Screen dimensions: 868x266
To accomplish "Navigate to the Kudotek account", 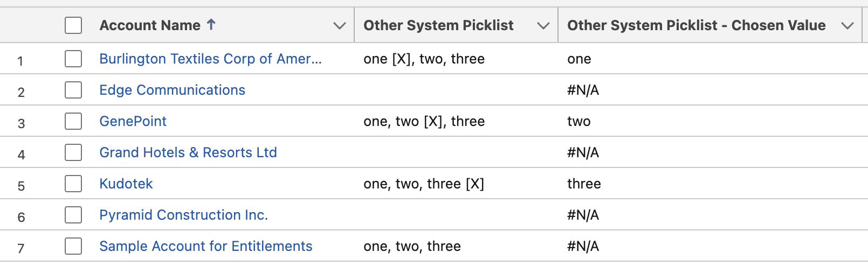I will coord(126,184).
